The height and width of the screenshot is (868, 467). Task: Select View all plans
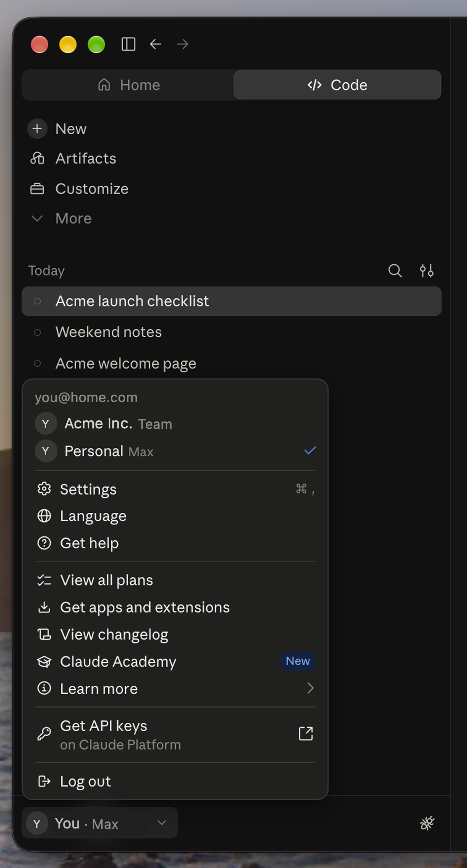coord(175,580)
